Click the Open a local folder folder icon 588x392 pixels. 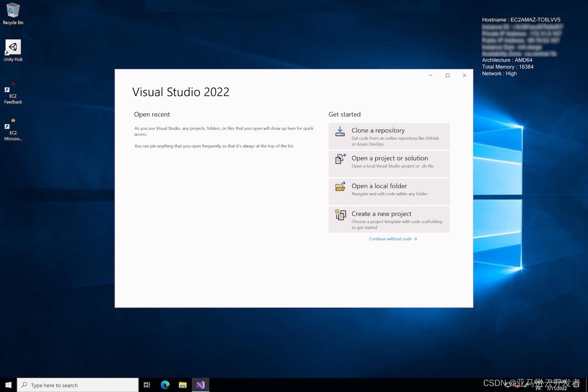coord(340,187)
